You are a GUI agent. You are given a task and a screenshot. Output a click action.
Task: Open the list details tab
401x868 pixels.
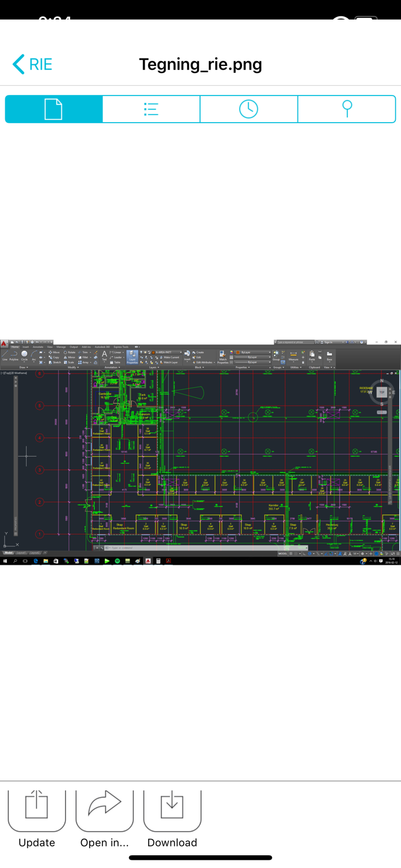[151, 109]
